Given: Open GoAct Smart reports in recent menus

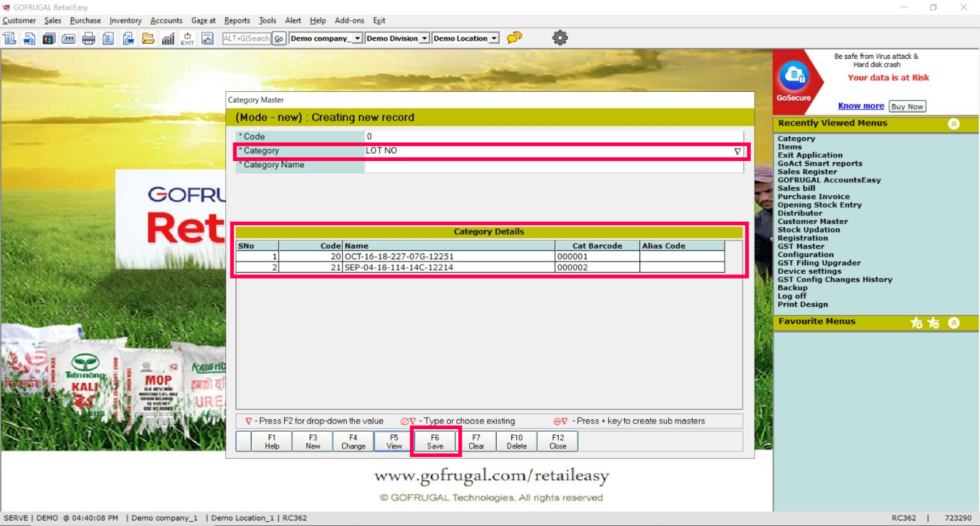Looking at the screenshot, I should click(820, 163).
